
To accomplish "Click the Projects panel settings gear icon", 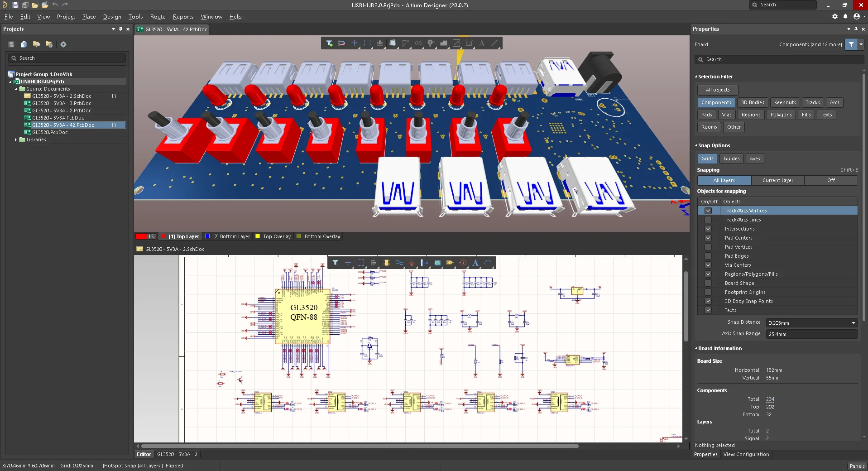I will point(63,44).
